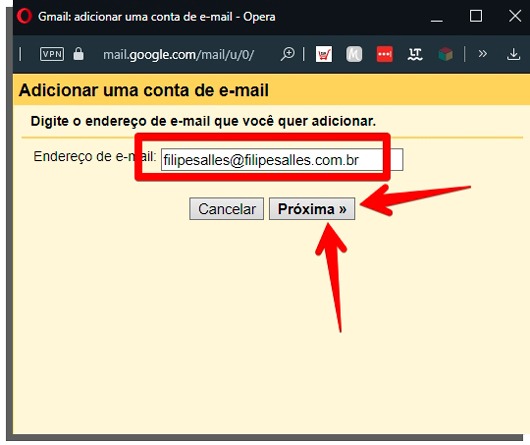The image size is (530, 445).
Task: Click the Cancelar button
Action: [x=226, y=209]
